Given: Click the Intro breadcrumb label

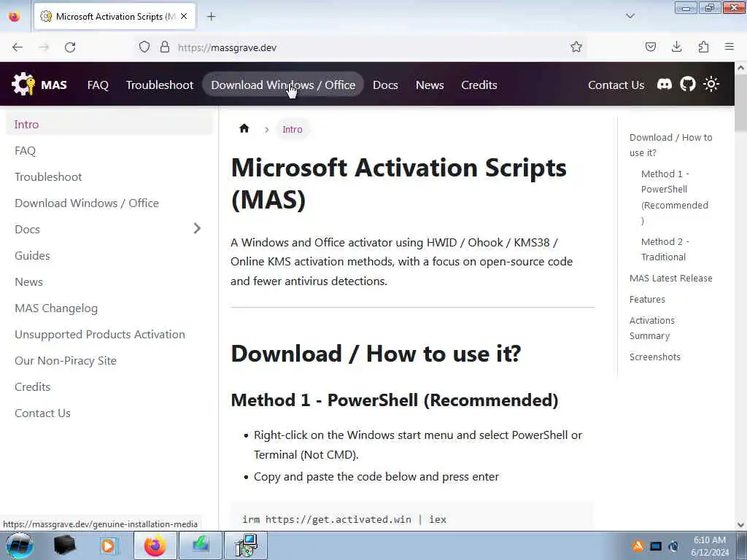Looking at the screenshot, I should [x=292, y=129].
